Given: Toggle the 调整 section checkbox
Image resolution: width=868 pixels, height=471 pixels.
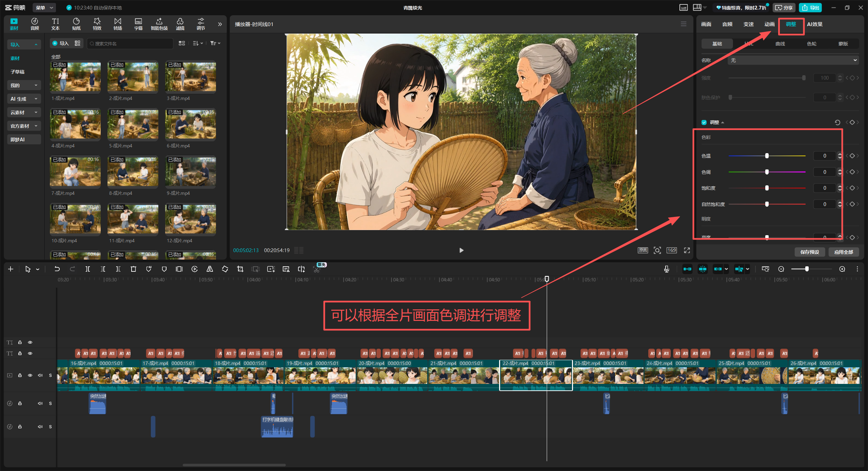Looking at the screenshot, I should (704, 122).
